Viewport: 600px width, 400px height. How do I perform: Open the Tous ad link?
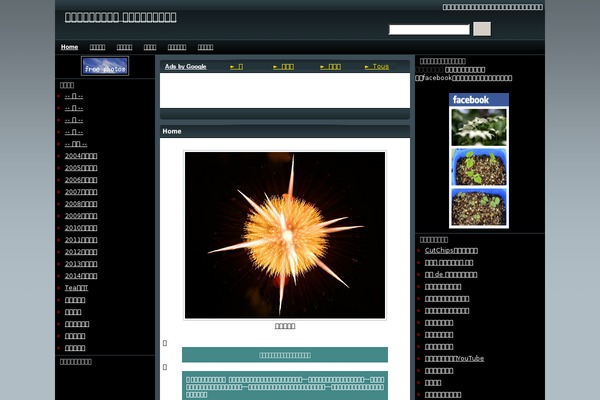(377, 67)
